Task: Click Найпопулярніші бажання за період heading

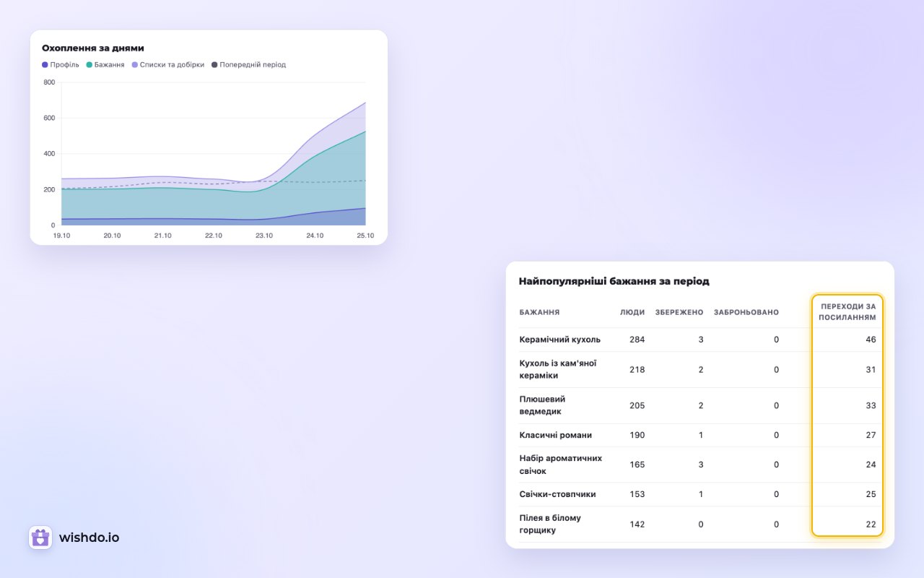Action: point(614,281)
